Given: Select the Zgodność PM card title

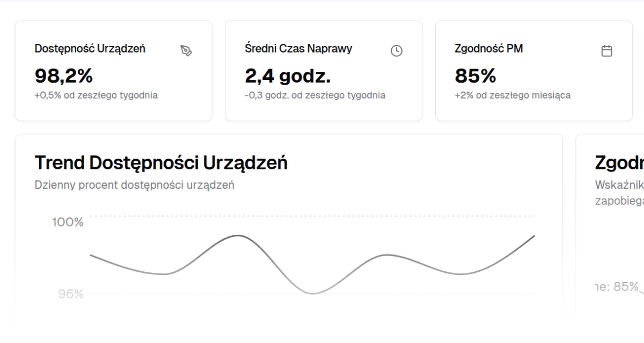Looking at the screenshot, I should pyautogui.click(x=488, y=49).
